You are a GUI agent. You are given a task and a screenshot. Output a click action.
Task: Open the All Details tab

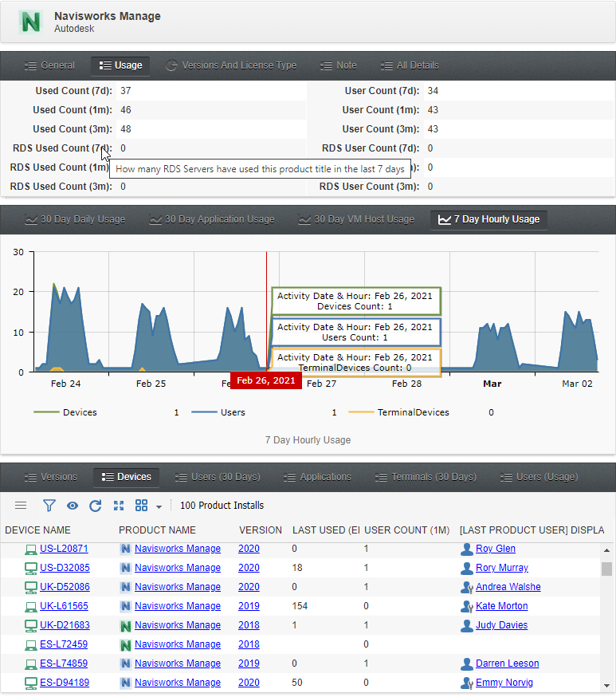click(x=410, y=65)
